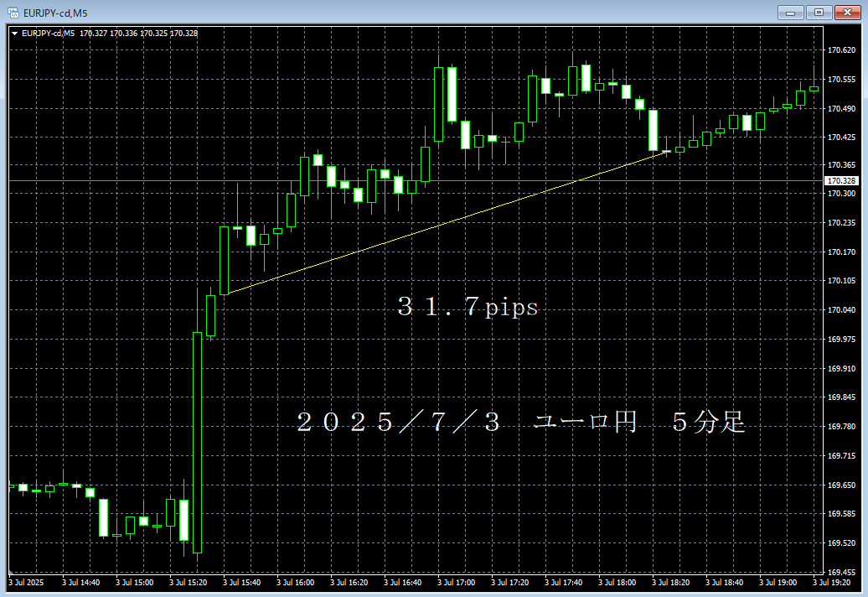Minimize the EURJPY-cd,M5 chart window
The image size is (868, 597).
[791, 13]
